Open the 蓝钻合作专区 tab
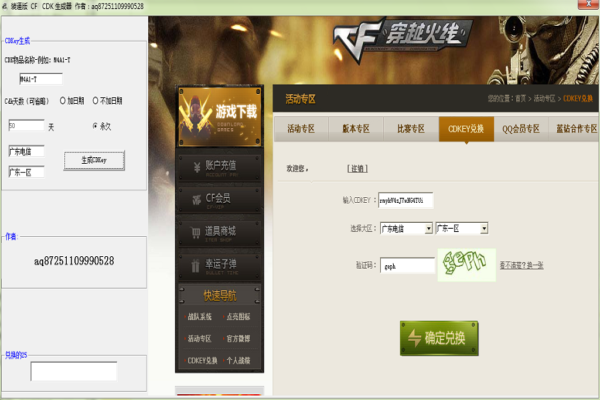Viewport: 600px width, 400px height. point(575,129)
